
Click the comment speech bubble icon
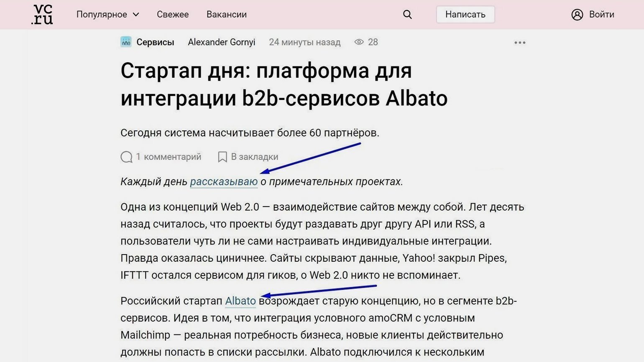pos(126,157)
